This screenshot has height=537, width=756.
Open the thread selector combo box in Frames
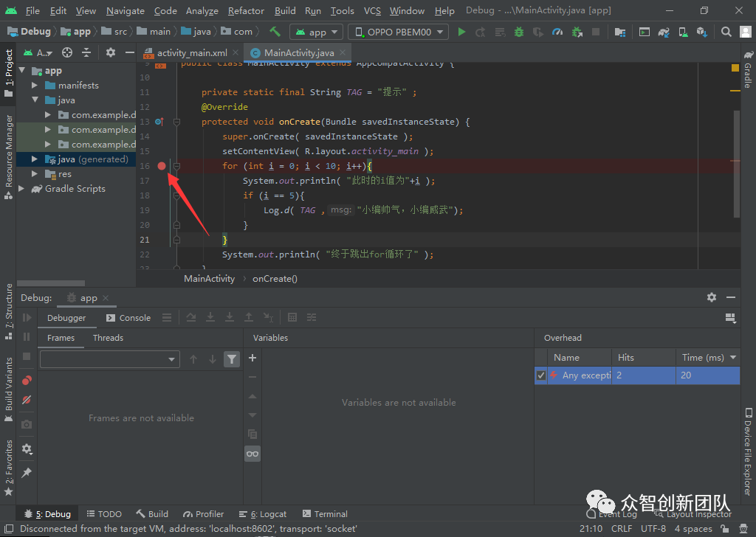pos(110,359)
